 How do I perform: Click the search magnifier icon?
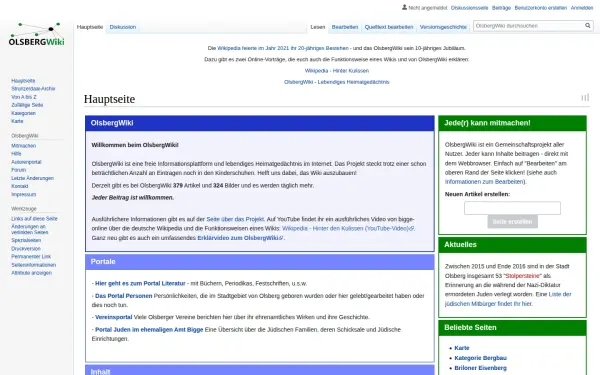[x=587, y=26]
